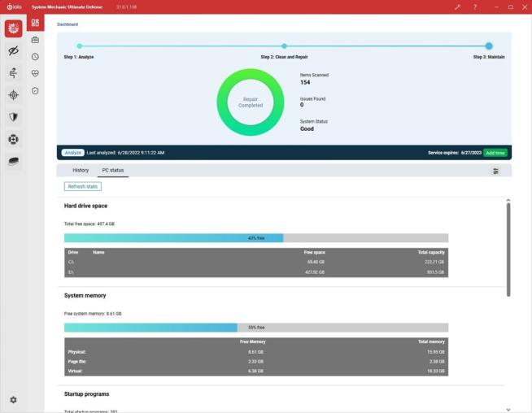Image resolution: width=532 pixels, height=413 pixels.
Task: Open the drive scrubber disk sidebar icon
Action: (x=14, y=161)
